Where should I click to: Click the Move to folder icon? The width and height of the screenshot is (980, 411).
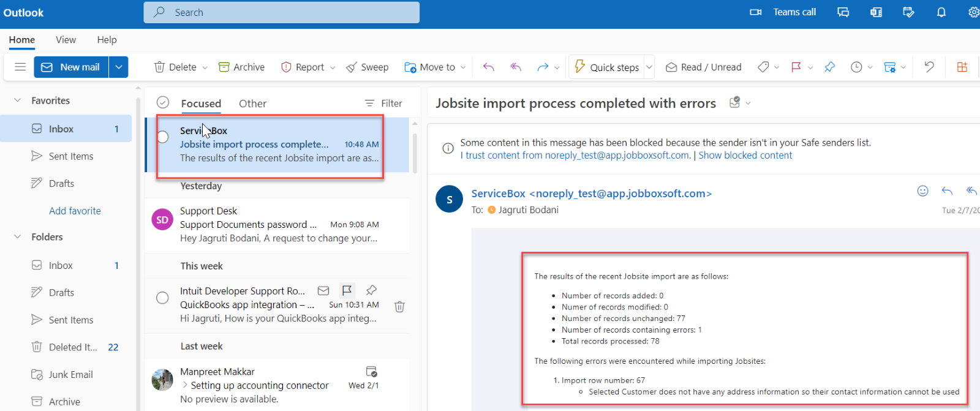[410, 67]
